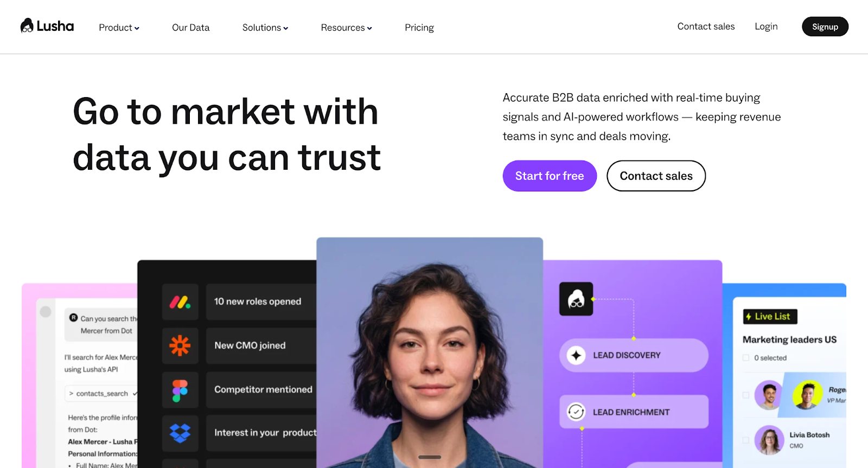Click the orange Zapier asterisk icon
This screenshot has width=868, height=468.
[180, 345]
